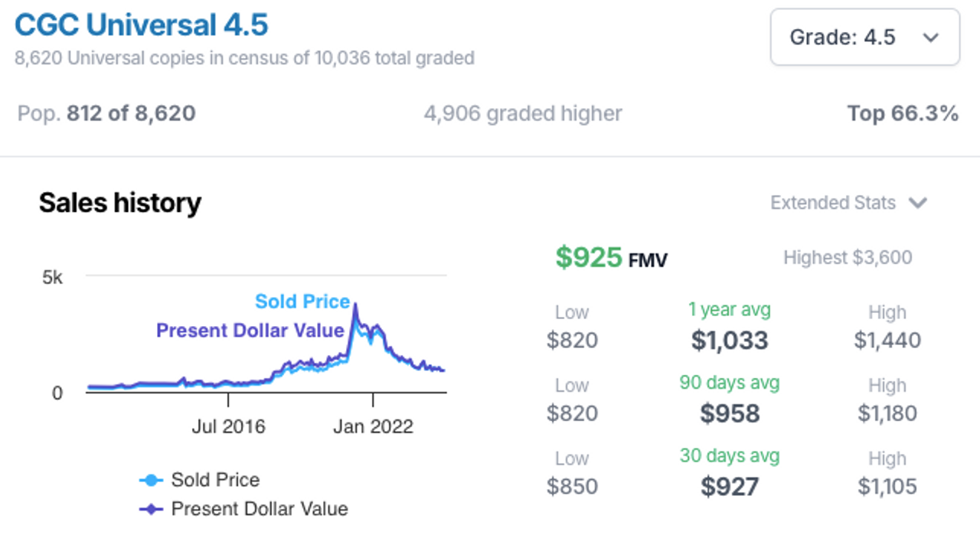Expand the Extended Stats section
Viewport: 980px width, 538px height.
tap(848, 203)
